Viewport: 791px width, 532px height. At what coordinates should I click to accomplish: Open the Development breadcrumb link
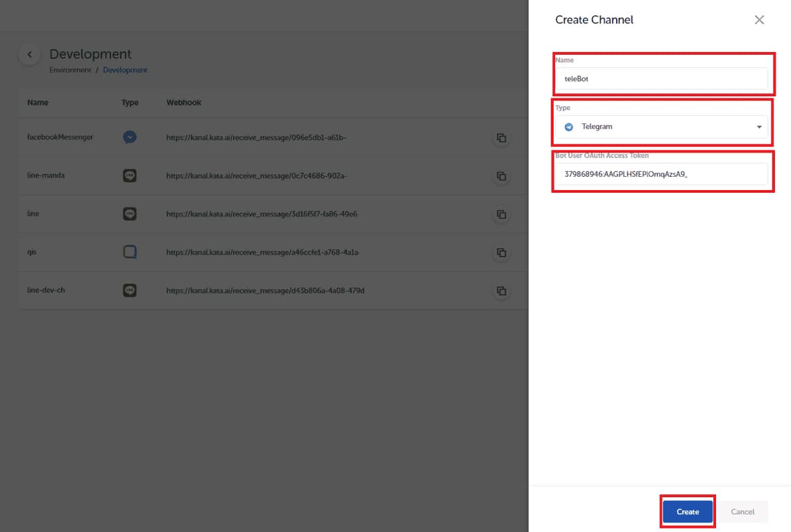[125, 70]
